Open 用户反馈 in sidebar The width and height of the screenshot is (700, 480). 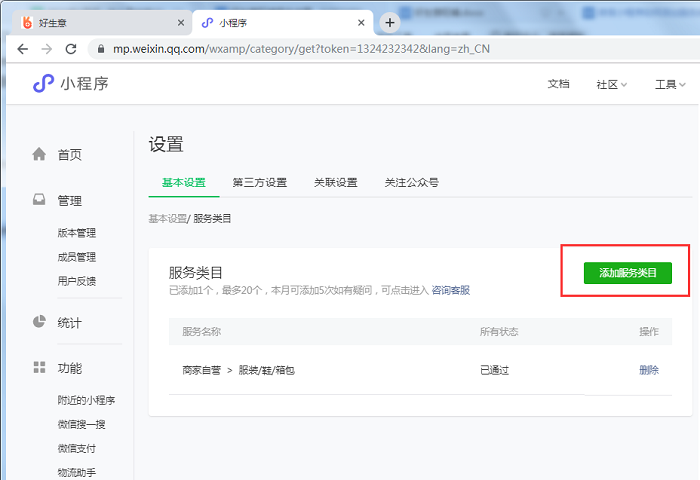(77, 281)
